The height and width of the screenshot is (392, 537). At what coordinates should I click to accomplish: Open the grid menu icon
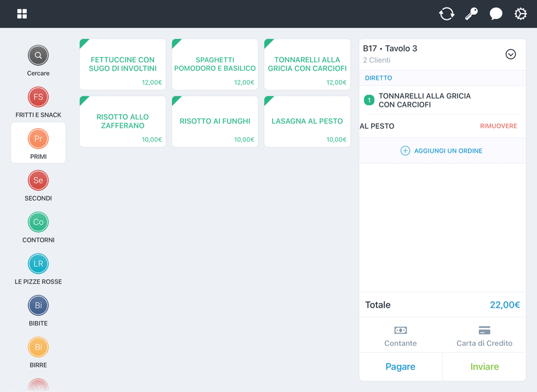(22, 14)
